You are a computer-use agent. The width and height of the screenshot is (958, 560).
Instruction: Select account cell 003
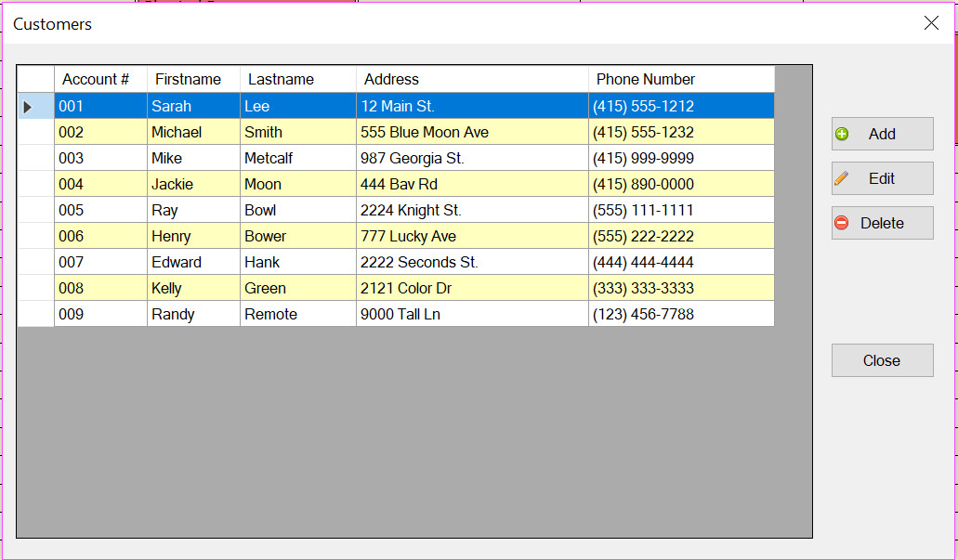[x=100, y=158]
